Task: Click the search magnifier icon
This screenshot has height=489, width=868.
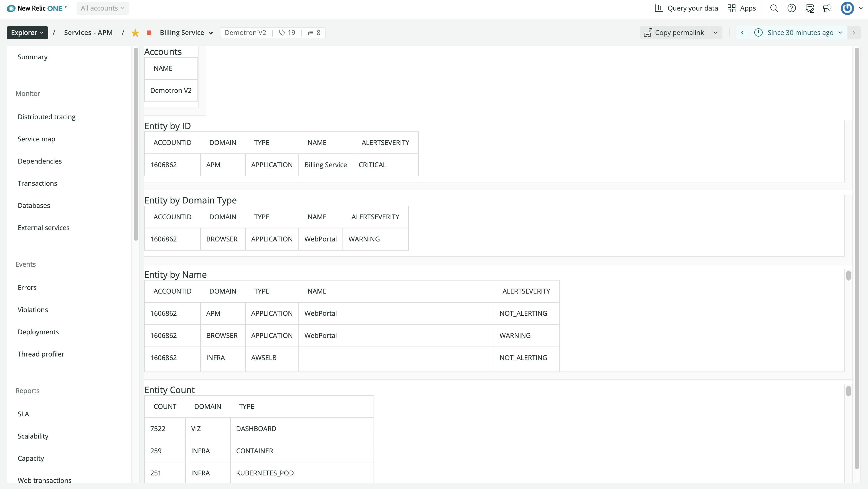Action: (774, 8)
